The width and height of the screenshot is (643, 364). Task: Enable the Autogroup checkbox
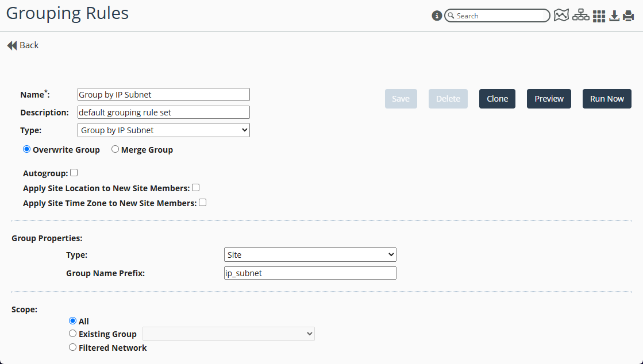[74, 173]
